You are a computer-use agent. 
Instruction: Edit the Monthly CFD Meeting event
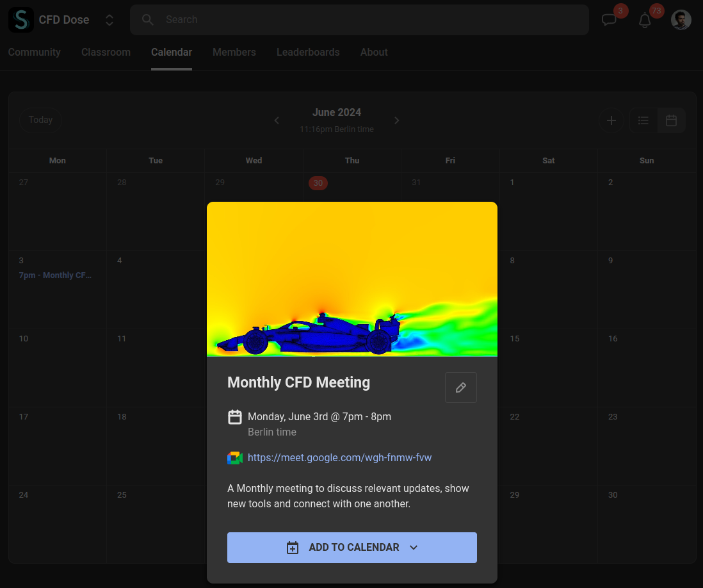tap(460, 387)
